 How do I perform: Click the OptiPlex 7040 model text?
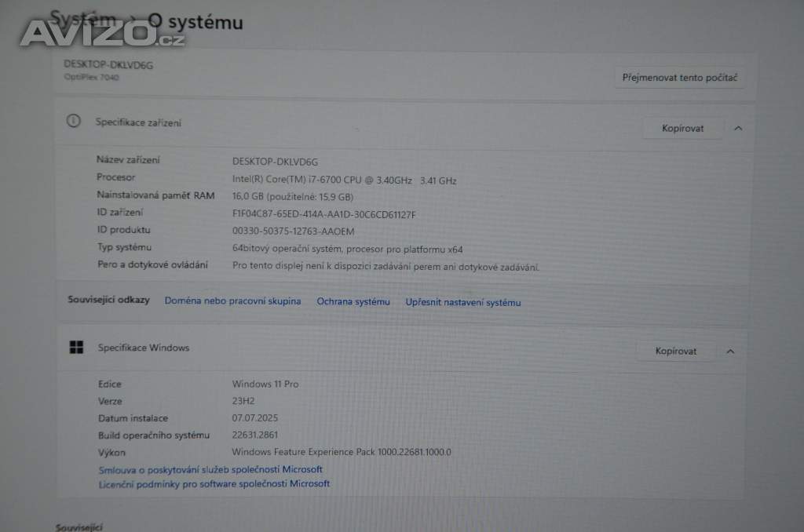click(x=91, y=77)
